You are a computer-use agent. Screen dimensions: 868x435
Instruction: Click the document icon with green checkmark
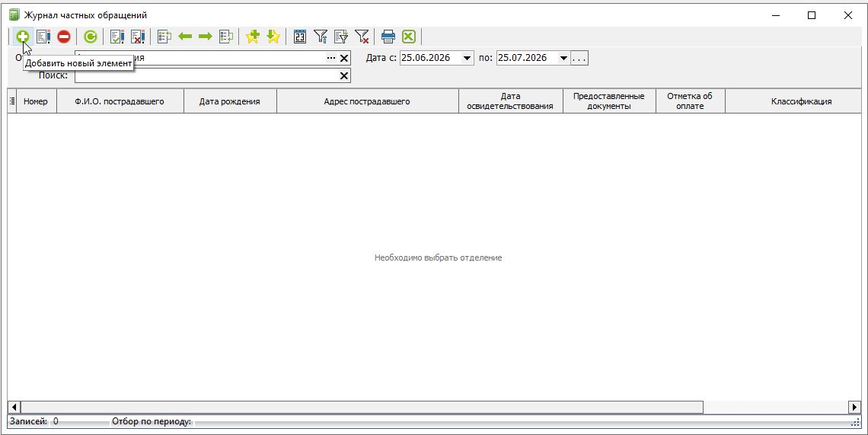pos(116,37)
